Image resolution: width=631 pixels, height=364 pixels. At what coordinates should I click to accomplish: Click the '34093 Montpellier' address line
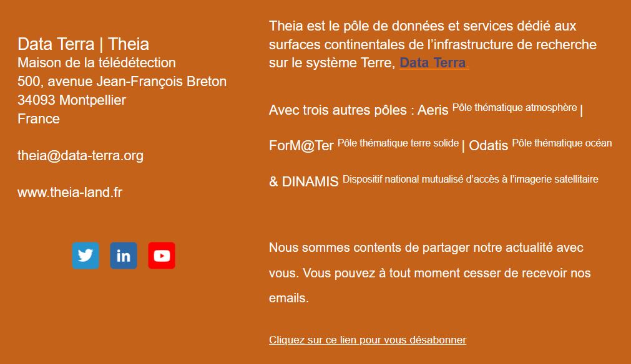[72, 100]
